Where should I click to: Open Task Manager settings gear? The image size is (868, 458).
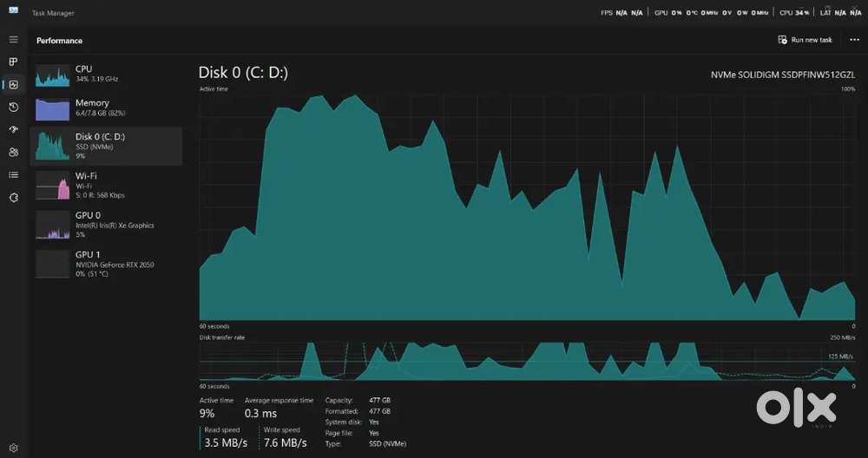[x=13, y=448]
